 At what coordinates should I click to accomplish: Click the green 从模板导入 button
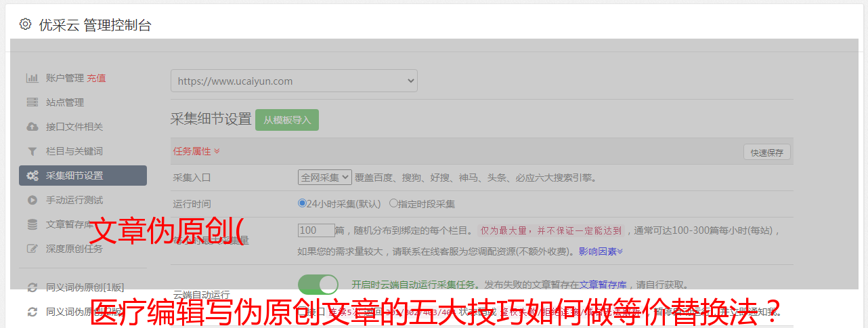pyautogui.click(x=287, y=120)
